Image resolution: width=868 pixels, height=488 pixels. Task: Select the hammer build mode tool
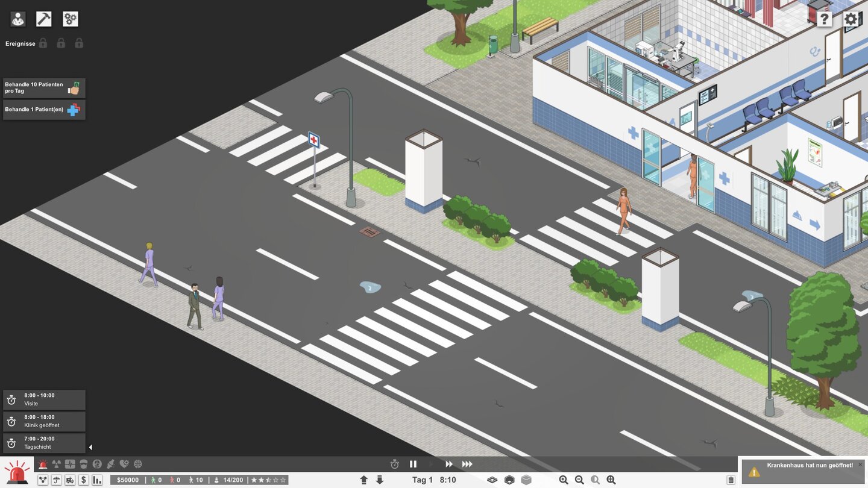[44, 19]
